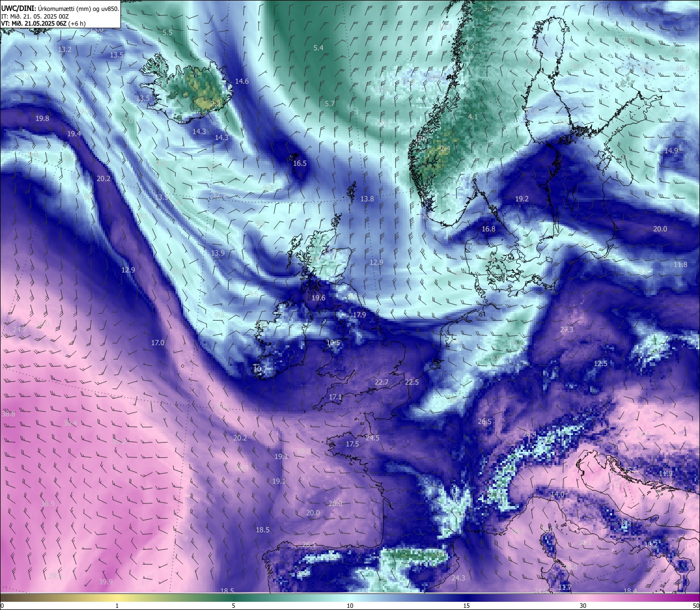Click the 17.5 value over Brittany
The image size is (700, 610).
[x=352, y=444]
